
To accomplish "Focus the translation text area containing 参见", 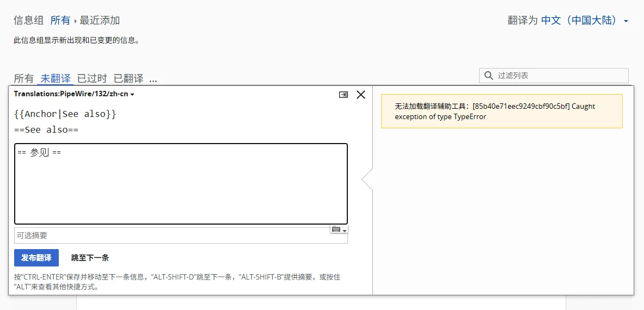I will pyautogui.click(x=181, y=184).
